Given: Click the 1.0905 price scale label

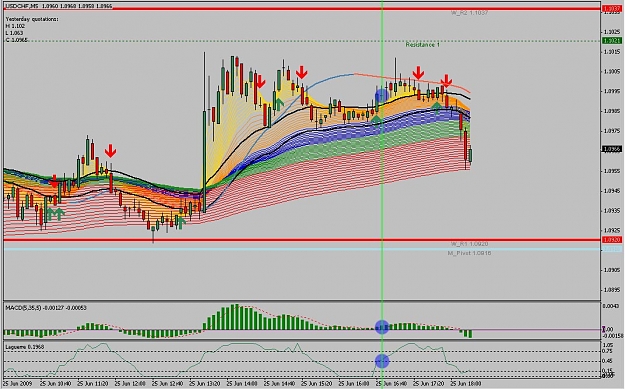Looking at the screenshot, I should pos(612,270).
